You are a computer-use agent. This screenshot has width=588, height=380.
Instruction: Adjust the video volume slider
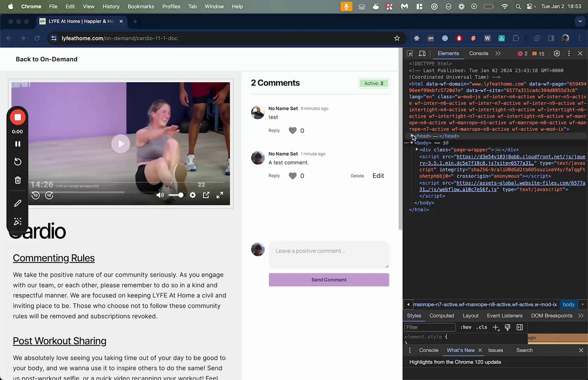[x=176, y=195]
